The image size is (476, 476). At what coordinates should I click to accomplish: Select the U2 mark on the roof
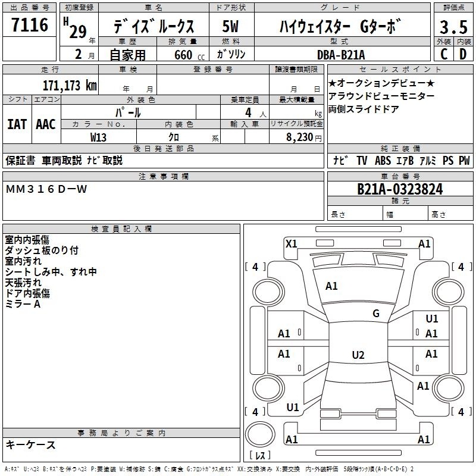(x=358, y=355)
